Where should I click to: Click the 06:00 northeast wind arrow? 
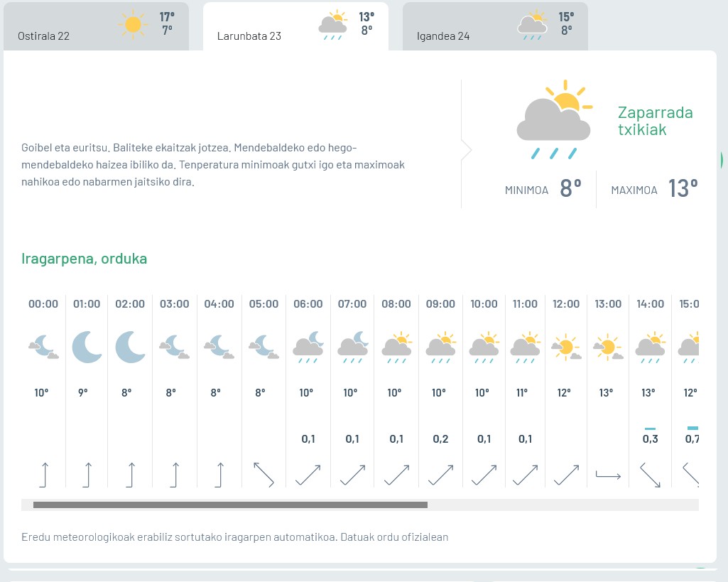[308, 475]
